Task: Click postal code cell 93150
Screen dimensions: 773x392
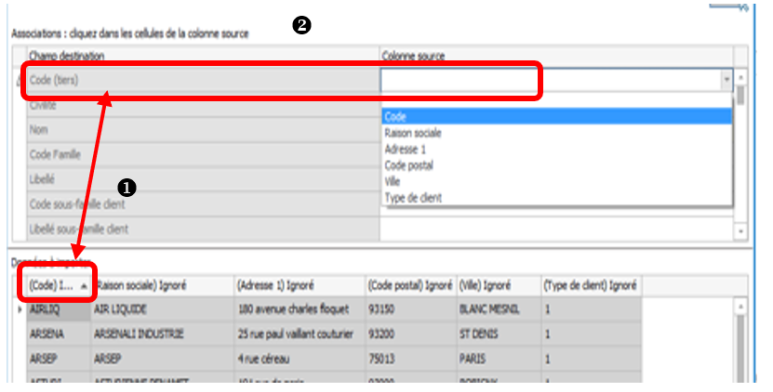Action: click(411, 310)
